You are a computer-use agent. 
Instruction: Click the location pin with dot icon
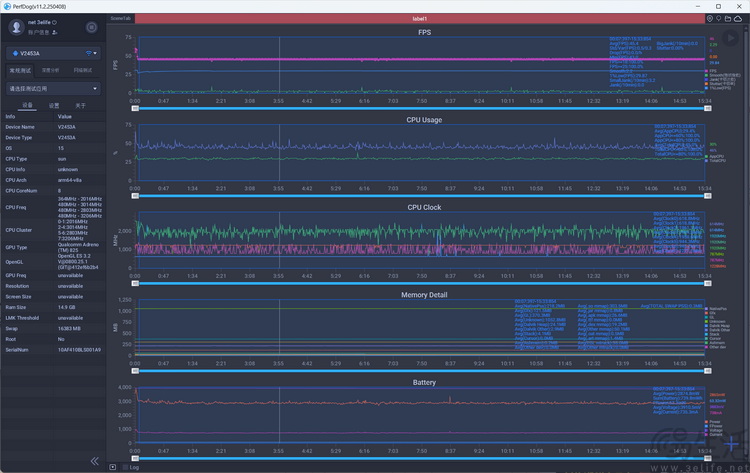(710, 19)
